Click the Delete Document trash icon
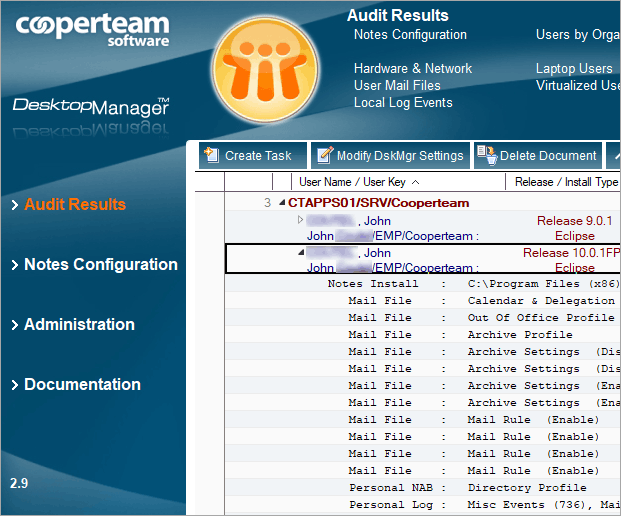This screenshot has height=516, width=621. point(487,155)
